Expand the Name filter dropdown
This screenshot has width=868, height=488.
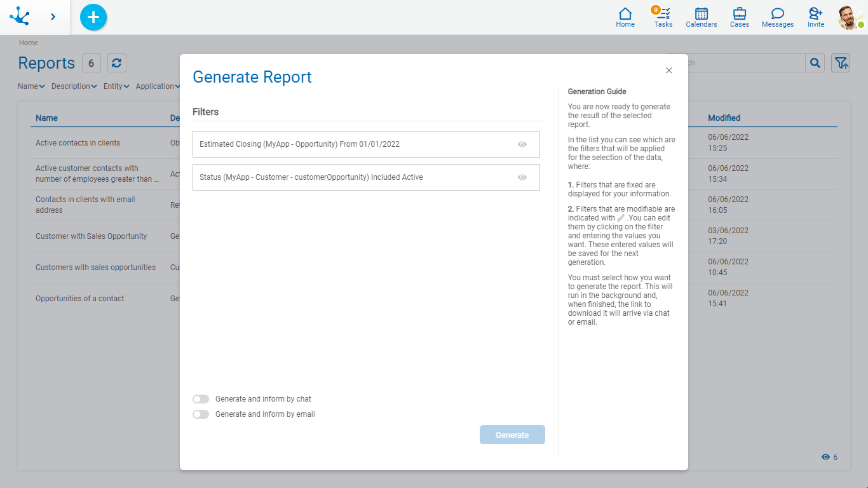(x=31, y=86)
